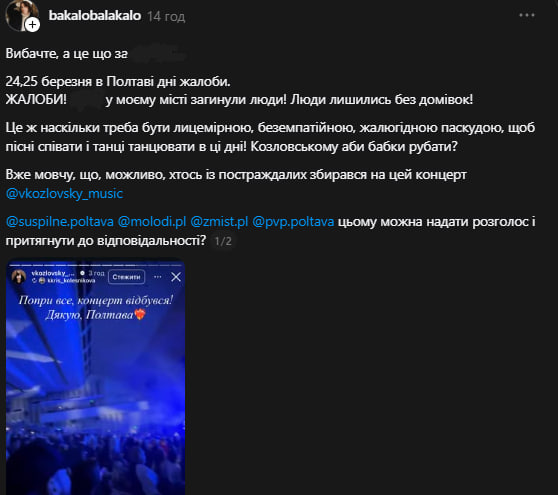The width and height of the screenshot is (558, 495).
Task: Click the verified badge next to vkozlovsky
Action: (x=83, y=273)
